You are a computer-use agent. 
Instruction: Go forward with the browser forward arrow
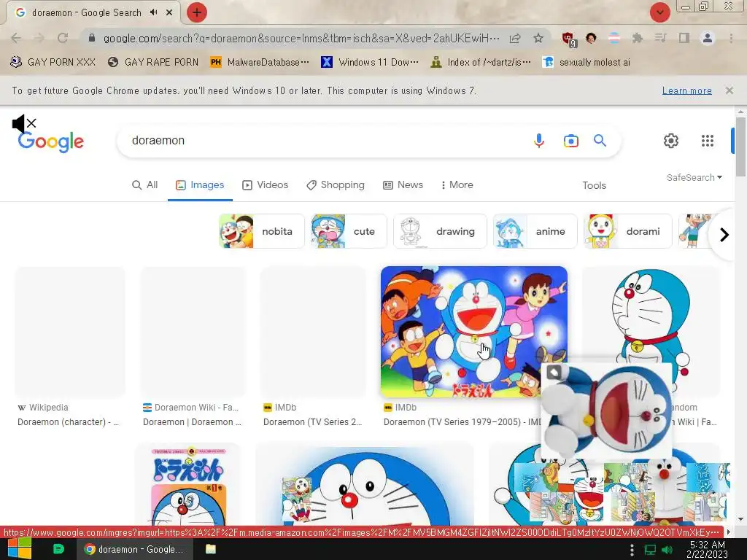(x=39, y=38)
